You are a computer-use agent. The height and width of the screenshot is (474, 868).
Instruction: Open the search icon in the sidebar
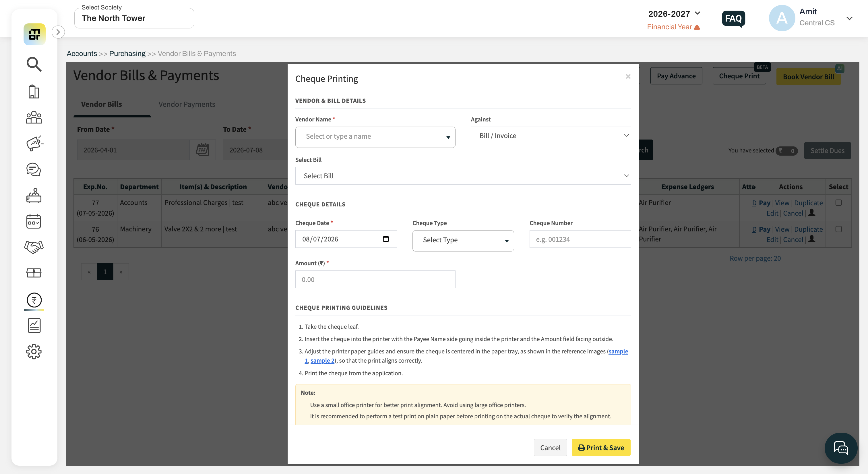pos(34,64)
